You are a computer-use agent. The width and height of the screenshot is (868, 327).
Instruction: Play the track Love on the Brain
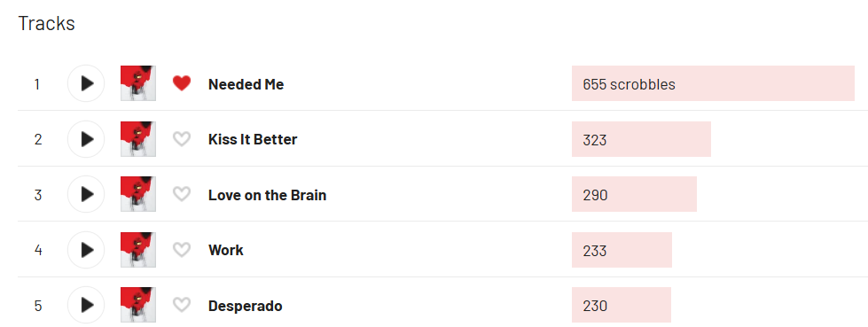86,194
